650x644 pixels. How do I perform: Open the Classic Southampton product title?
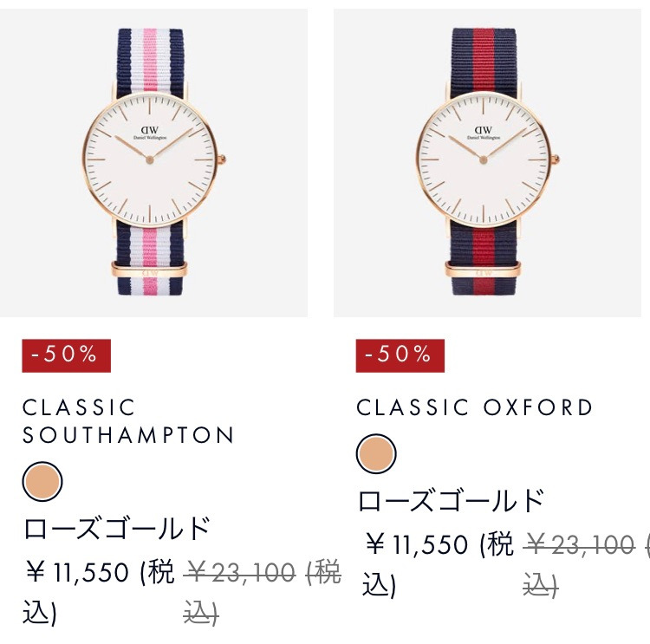click(x=128, y=421)
